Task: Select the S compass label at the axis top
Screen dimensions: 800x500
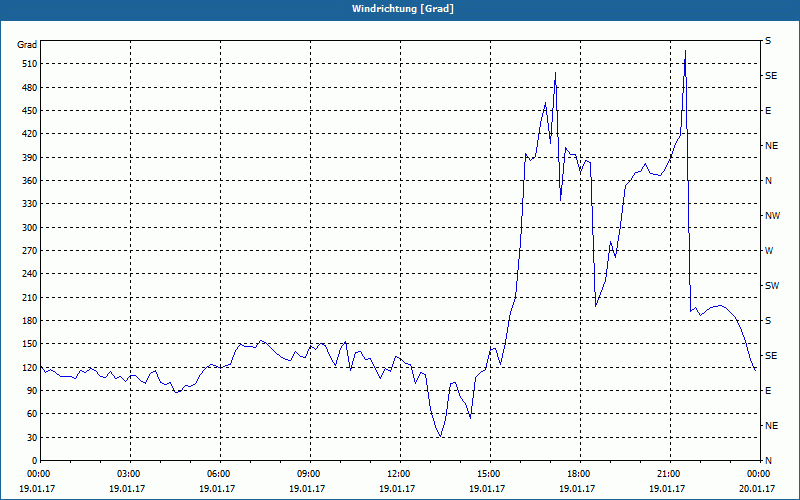Action: 768,41
